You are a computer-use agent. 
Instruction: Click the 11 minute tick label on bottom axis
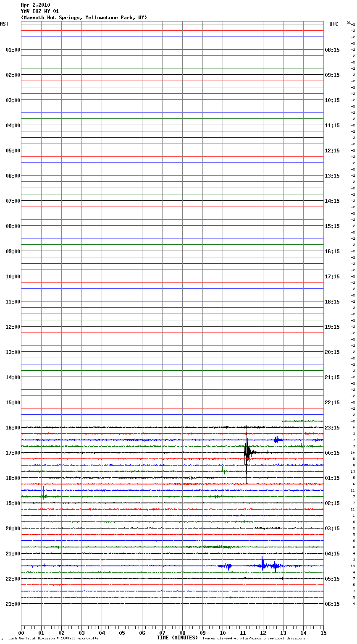[x=243, y=633]
